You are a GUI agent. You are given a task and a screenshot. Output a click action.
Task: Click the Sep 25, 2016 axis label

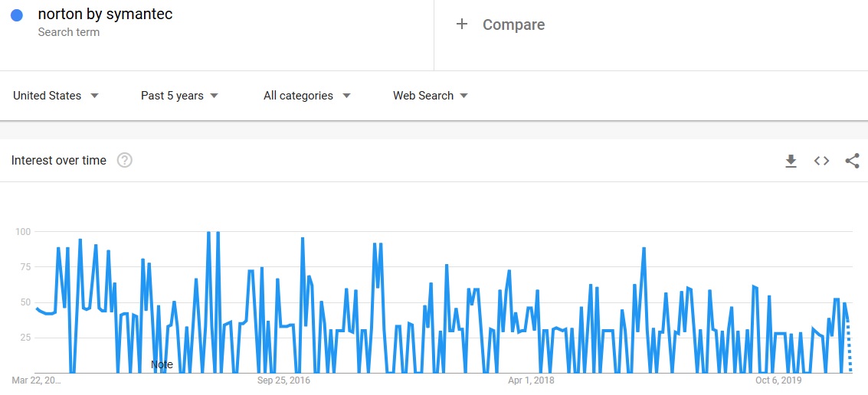284,380
